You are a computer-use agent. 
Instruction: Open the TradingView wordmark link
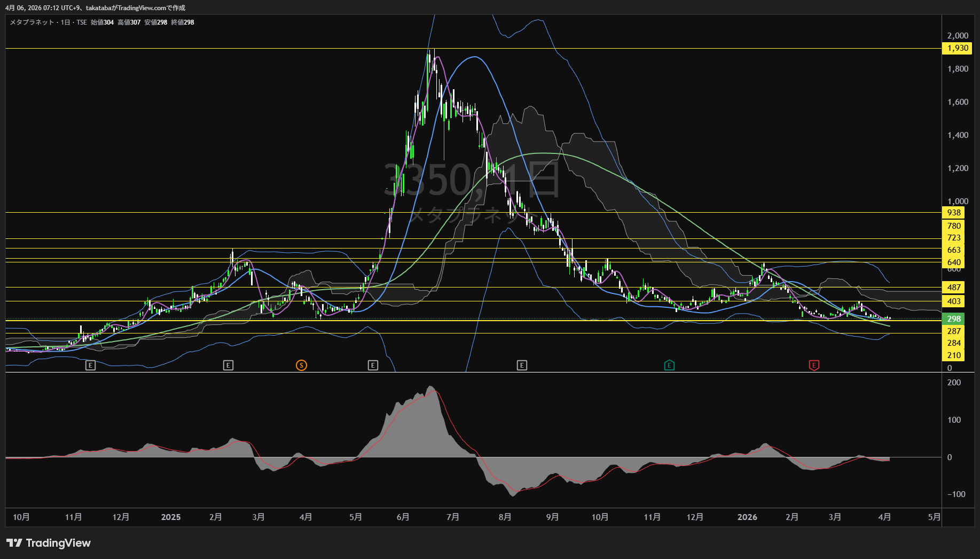[x=58, y=543]
